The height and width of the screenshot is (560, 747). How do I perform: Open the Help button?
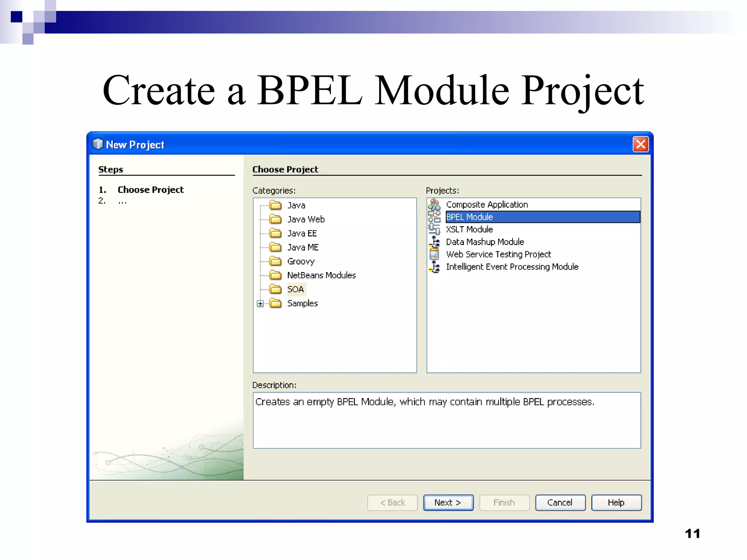pyautogui.click(x=616, y=503)
